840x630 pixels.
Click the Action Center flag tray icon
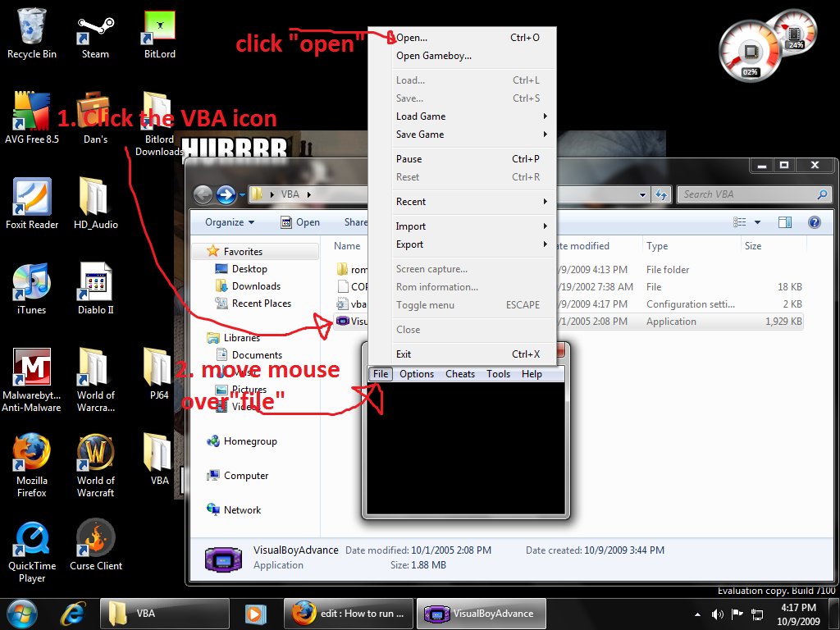click(737, 614)
